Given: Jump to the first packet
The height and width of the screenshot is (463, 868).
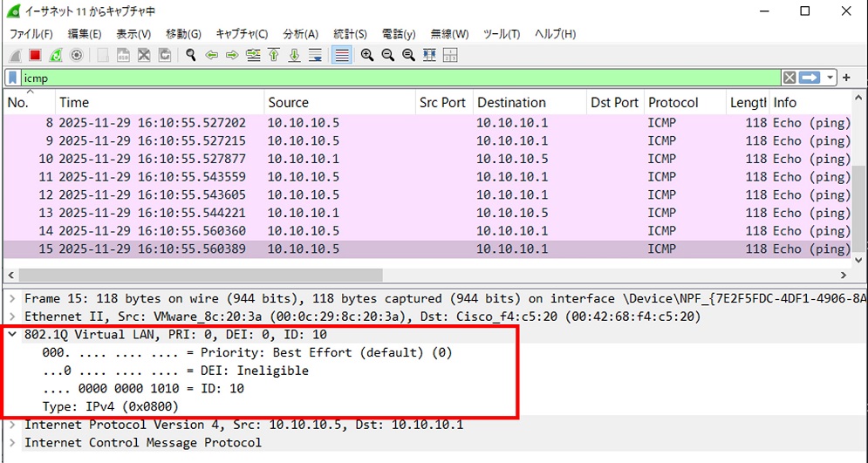Looking at the screenshot, I should (274, 55).
